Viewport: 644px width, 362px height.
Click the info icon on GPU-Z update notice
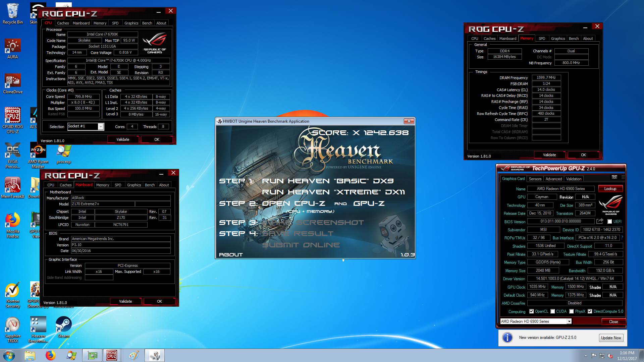coord(507,338)
